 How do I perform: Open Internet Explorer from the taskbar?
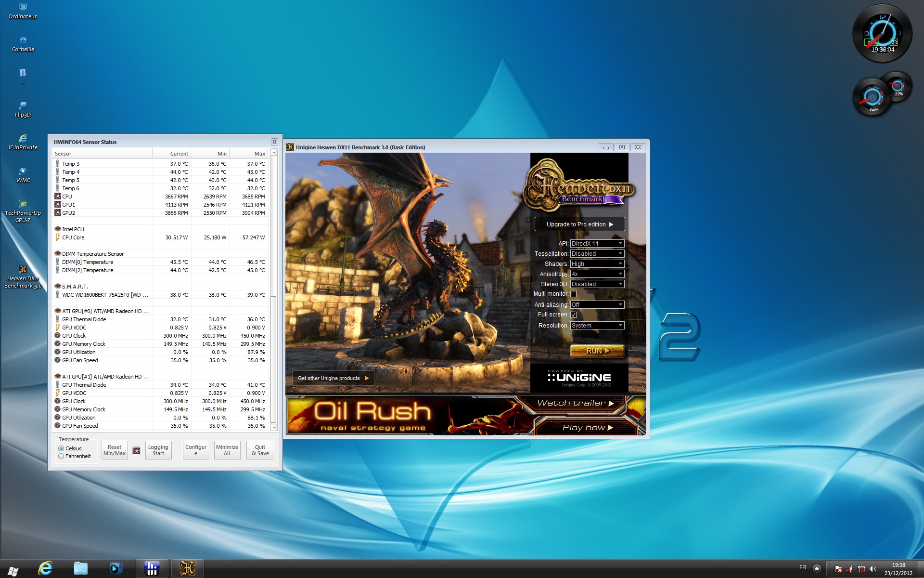click(x=45, y=568)
